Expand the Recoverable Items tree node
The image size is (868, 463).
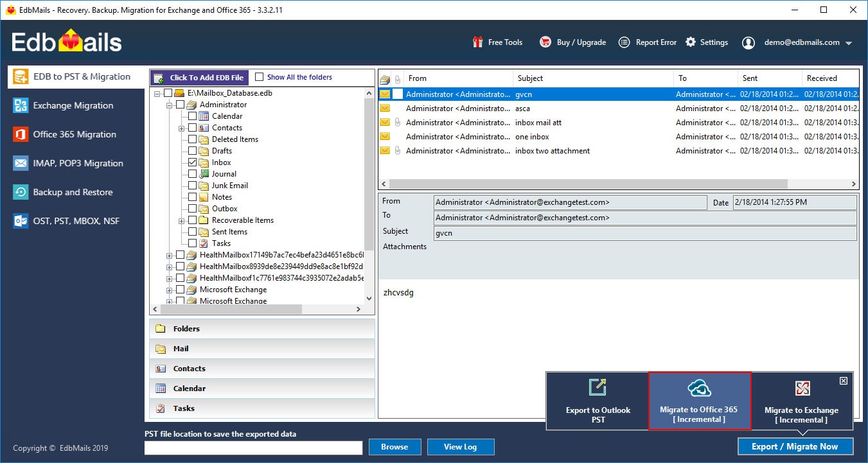[x=182, y=220]
